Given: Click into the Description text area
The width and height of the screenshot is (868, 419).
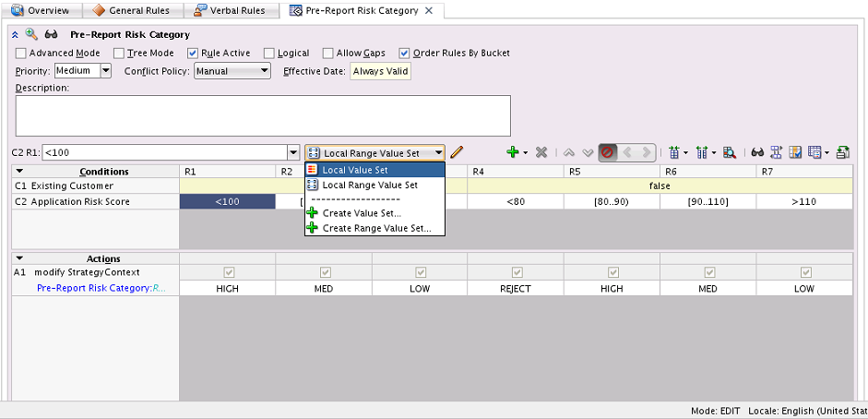Looking at the screenshot, I should point(263,115).
